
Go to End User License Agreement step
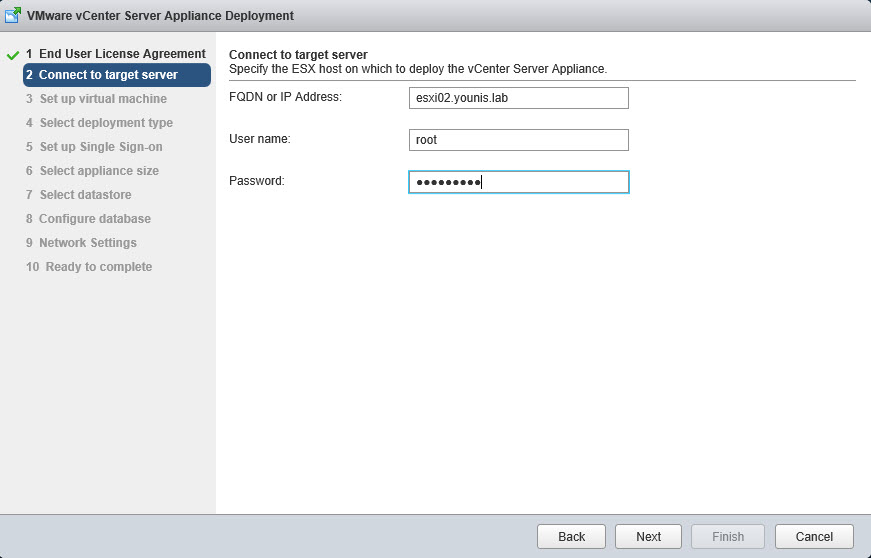(x=115, y=54)
